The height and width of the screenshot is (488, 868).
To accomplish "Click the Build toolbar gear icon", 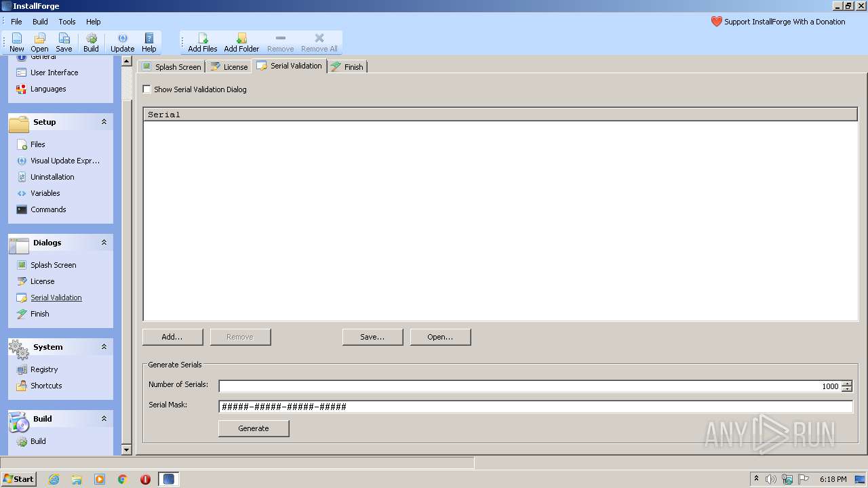I will click(91, 39).
